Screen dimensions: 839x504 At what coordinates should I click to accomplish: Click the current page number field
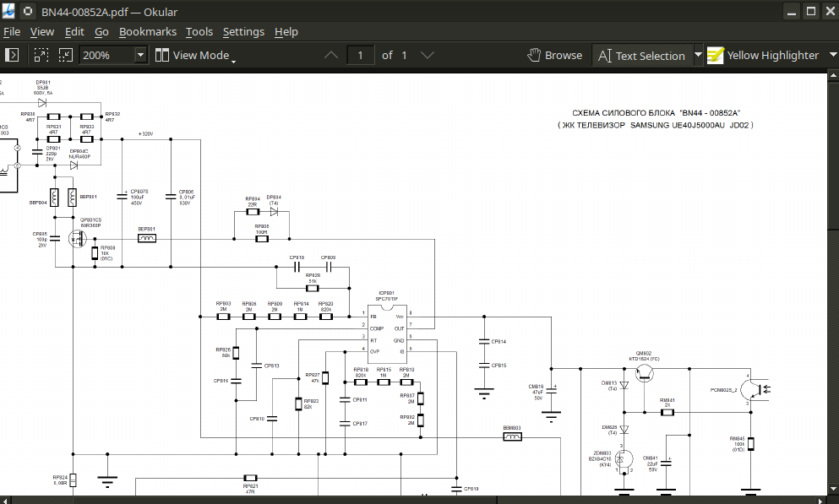click(x=360, y=55)
